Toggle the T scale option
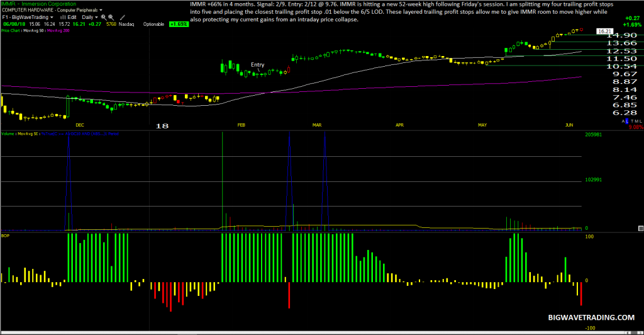 [x=632, y=122]
